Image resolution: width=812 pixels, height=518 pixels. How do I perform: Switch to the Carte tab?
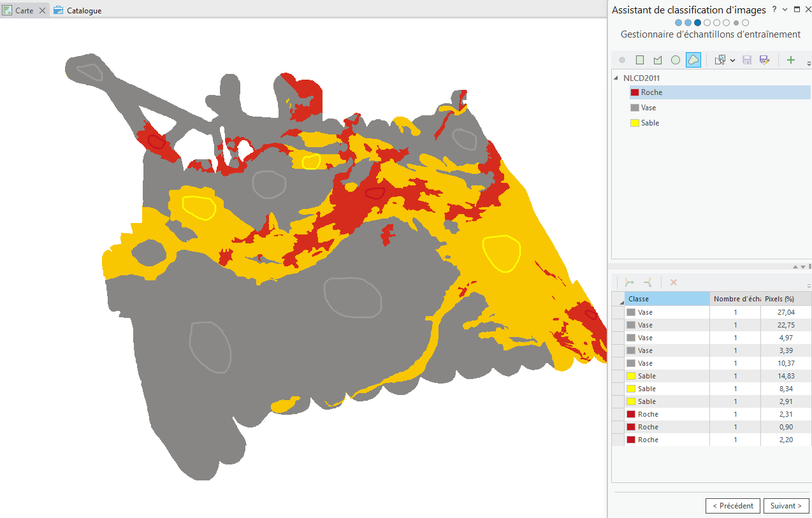(x=24, y=10)
